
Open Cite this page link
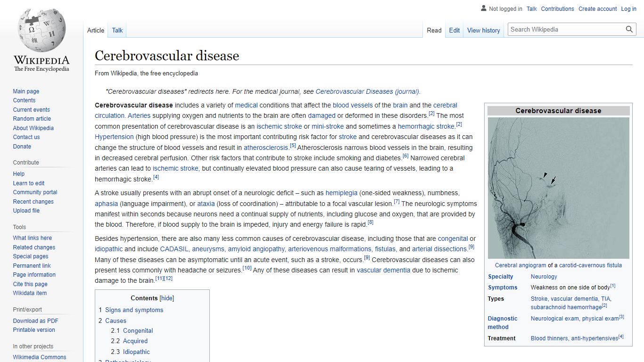[x=30, y=284]
